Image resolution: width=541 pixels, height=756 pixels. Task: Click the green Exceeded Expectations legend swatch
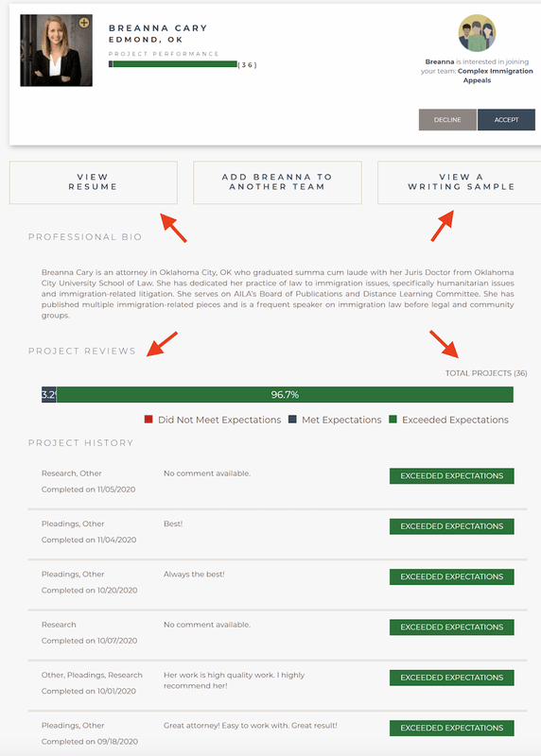click(x=393, y=420)
